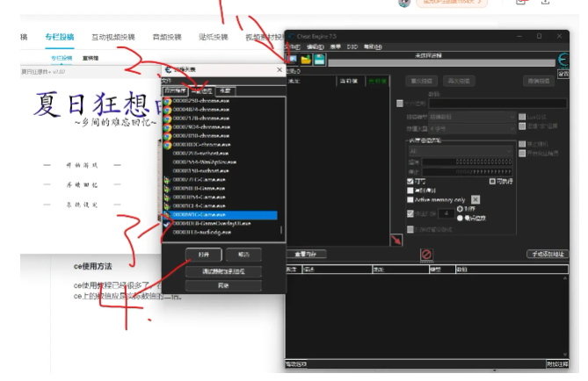588x381 pixels.
Task: Toggle the CopyOnWrite checkbox under Writable
Action: [x=410, y=190]
